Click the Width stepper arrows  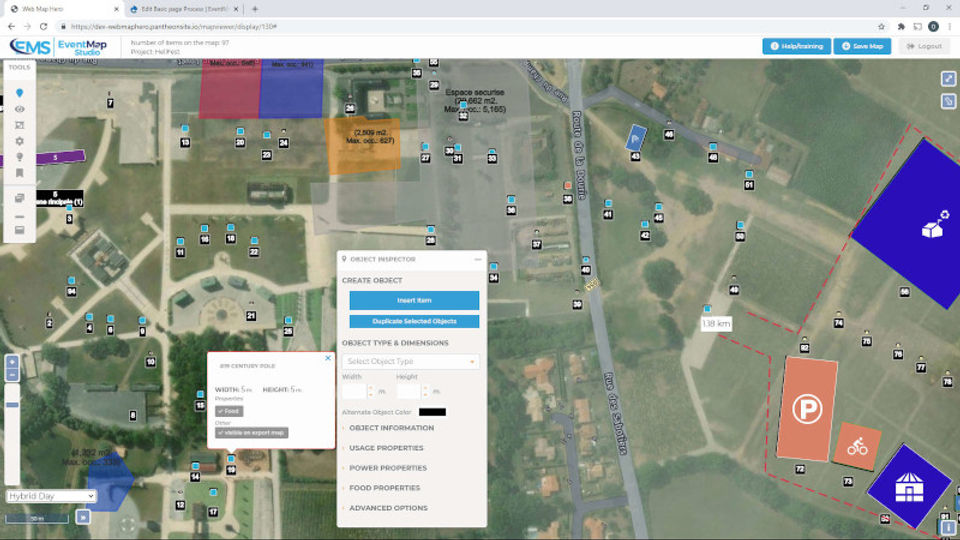(371, 391)
